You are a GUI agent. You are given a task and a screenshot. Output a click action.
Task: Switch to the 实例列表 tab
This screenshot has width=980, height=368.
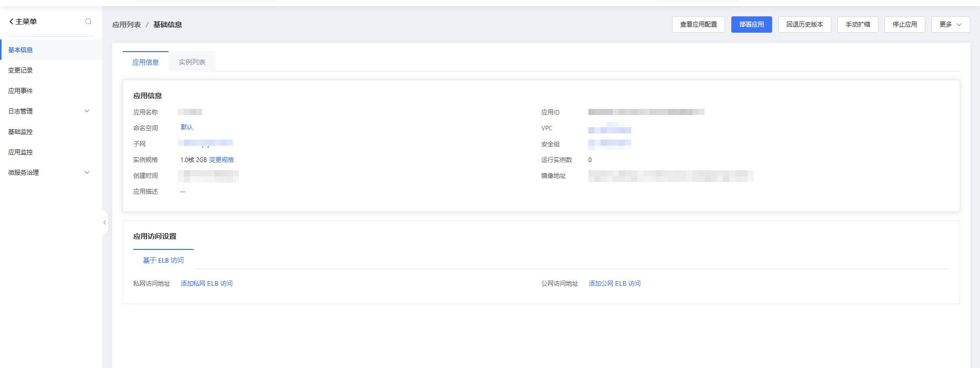[192, 62]
